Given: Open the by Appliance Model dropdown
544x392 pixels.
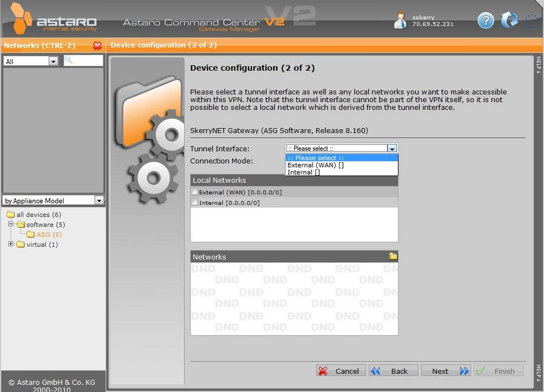Looking at the screenshot, I should point(99,201).
